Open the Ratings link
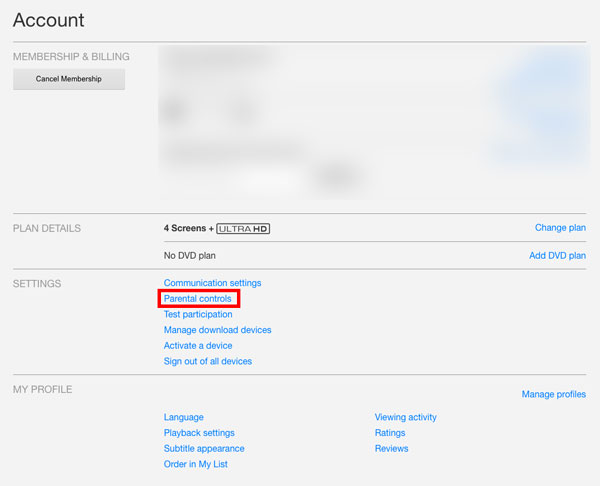This screenshot has height=486, width=600. click(390, 433)
